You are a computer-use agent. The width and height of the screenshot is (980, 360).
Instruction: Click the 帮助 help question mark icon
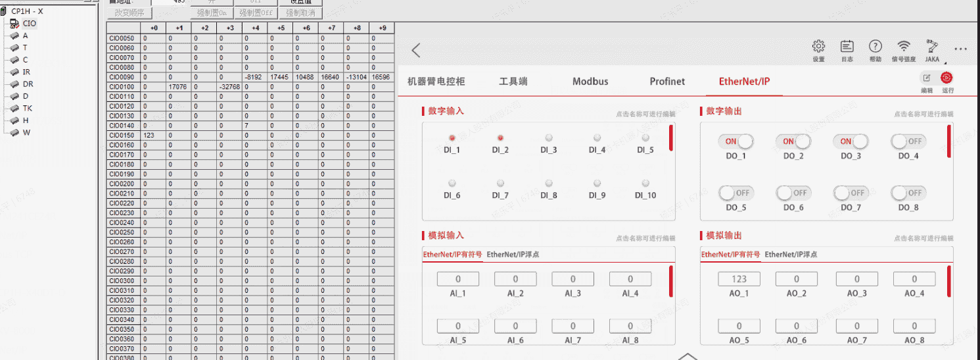tap(875, 47)
